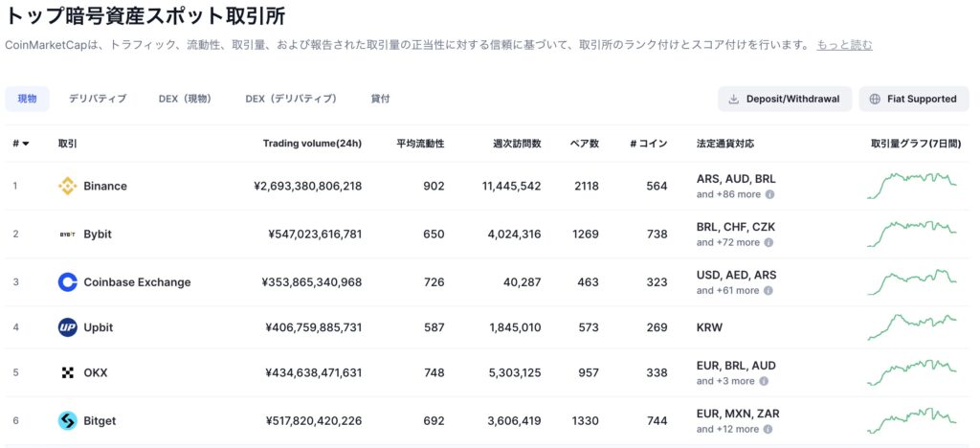Switch to the DEX（現物） tab
Viewport: 980px width, 448px height.
(x=186, y=99)
